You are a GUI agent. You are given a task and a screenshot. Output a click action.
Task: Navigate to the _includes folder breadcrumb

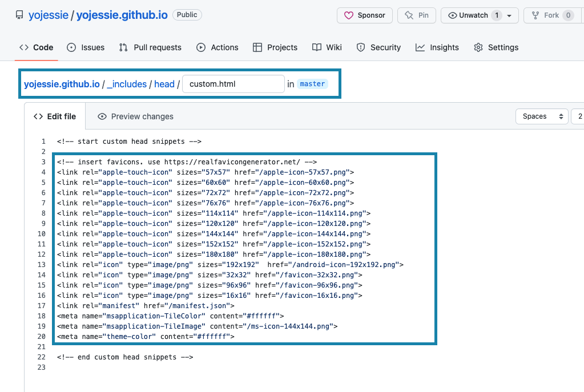click(127, 84)
